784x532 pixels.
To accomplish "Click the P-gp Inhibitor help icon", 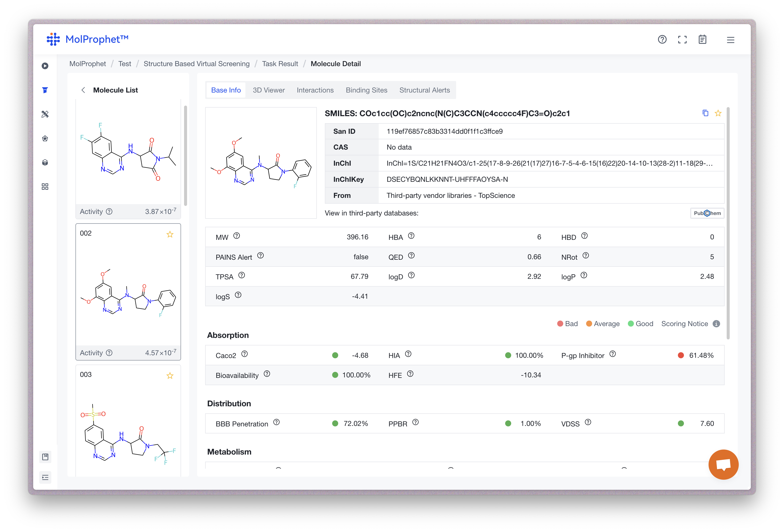I will tap(613, 354).
